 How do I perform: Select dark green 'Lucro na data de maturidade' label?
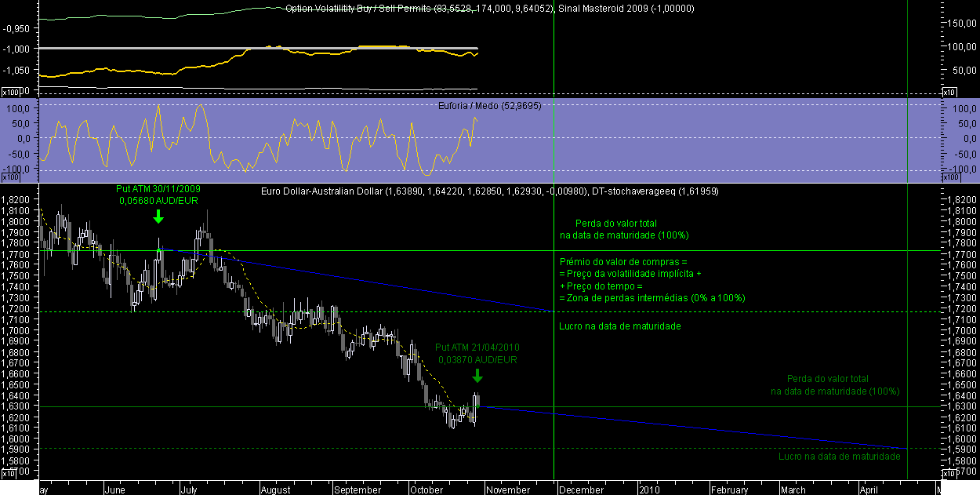(840, 456)
